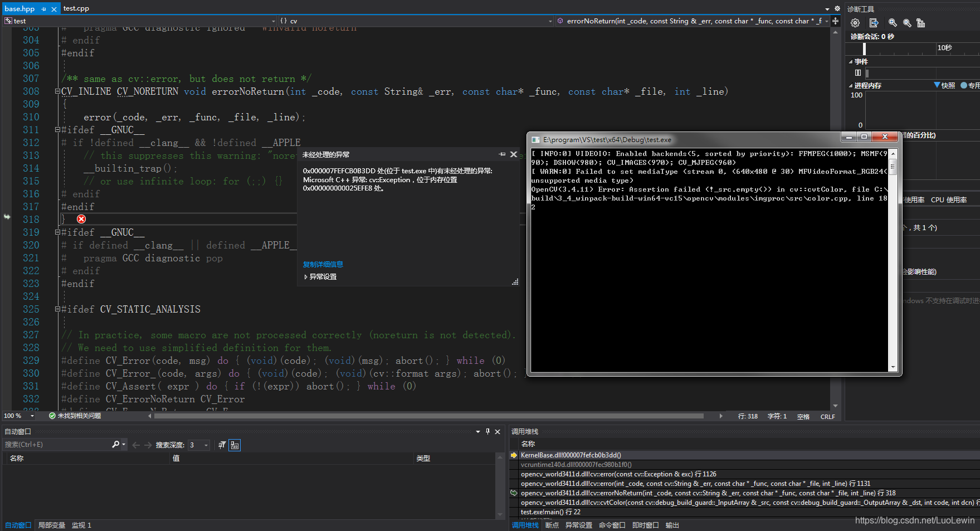Click the green frame arrow beside errorNoReturn stack row

[x=514, y=493]
